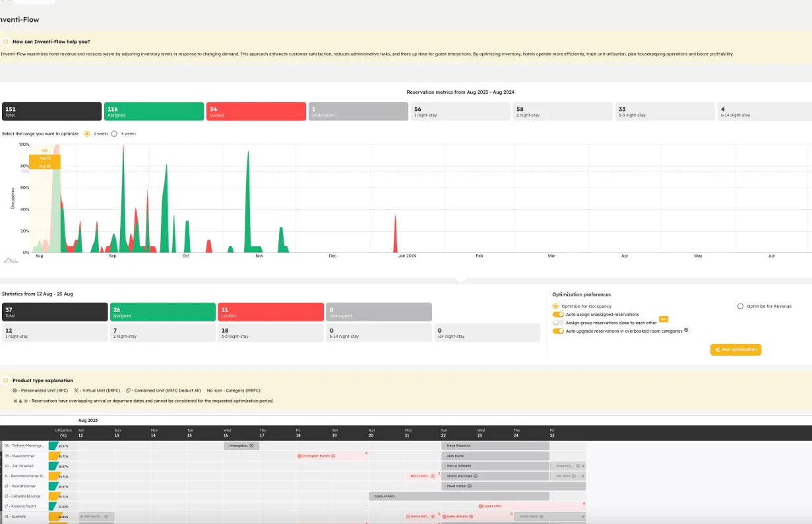This screenshot has height=524, width=812.
Task: Click the 1 Unassigned metrics card
Action: tap(358, 112)
